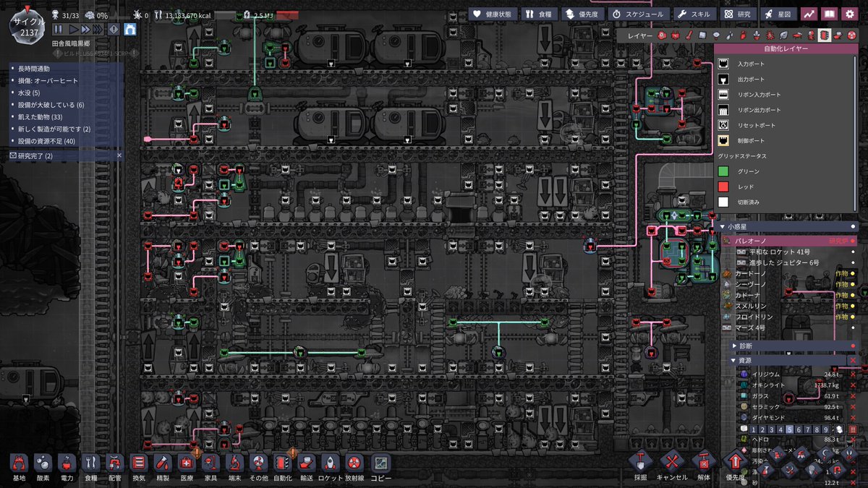868x488 pixels.
Task: Select the 採掘 dig tool
Action: pos(641,464)
